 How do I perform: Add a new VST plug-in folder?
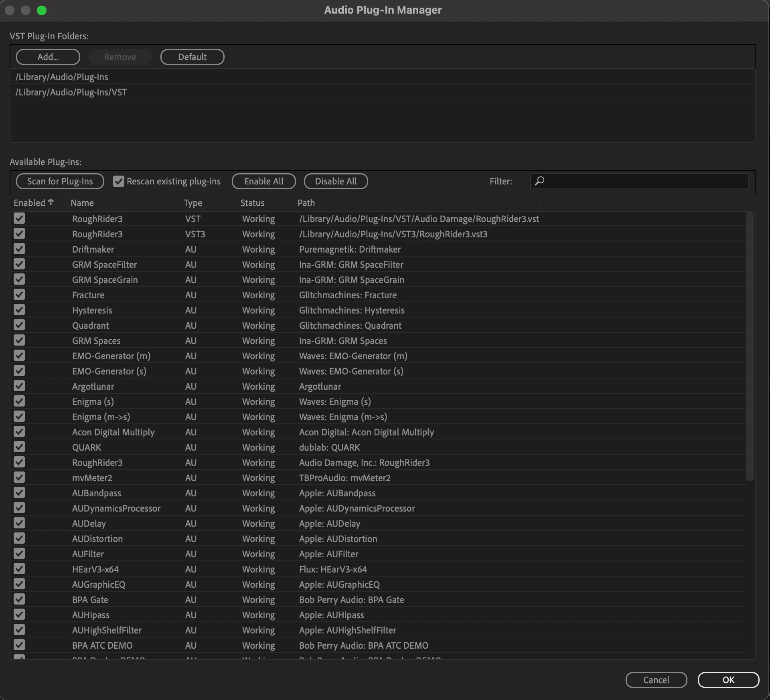pos(48,57)
